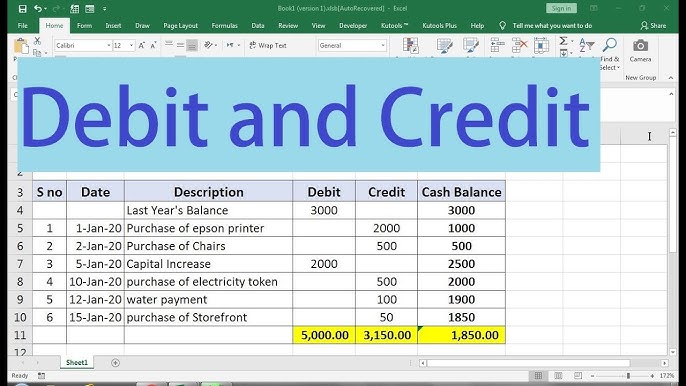Open the Kutools tab
686x386 pixels.
point(394,26)
